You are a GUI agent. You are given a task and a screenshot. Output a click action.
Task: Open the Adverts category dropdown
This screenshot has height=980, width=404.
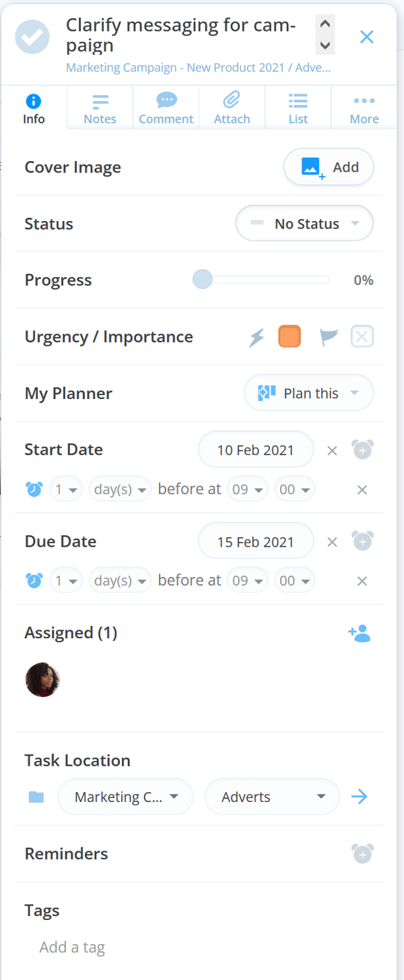click(x=272, y=797)
